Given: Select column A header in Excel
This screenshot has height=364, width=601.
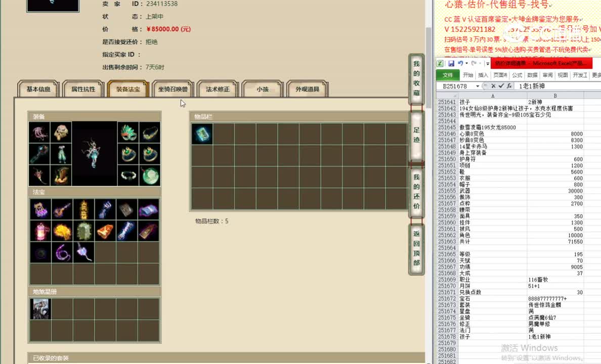Looking at the screenshot, I should pos(493,96).
